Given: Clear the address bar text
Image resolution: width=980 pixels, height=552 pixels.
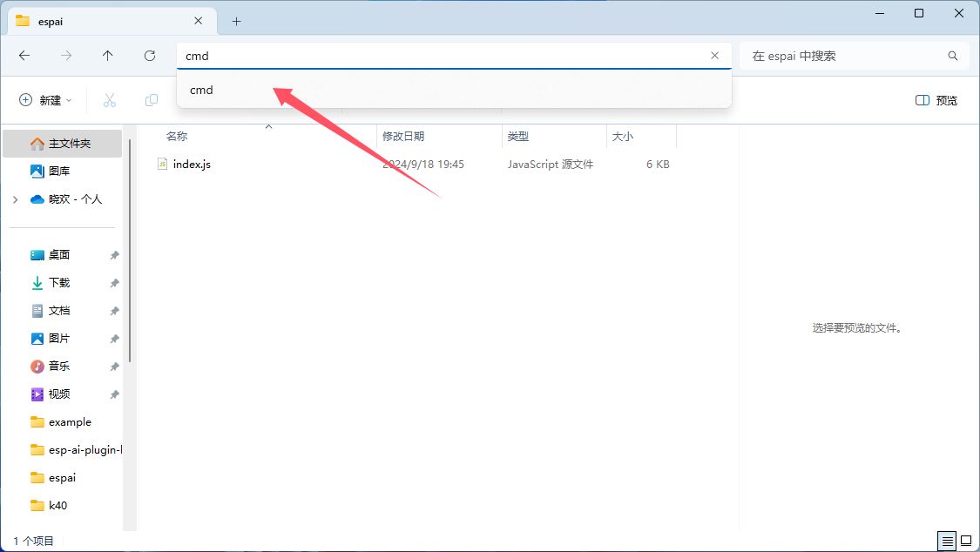Looking at the screenshot, I should click(715, 56).
